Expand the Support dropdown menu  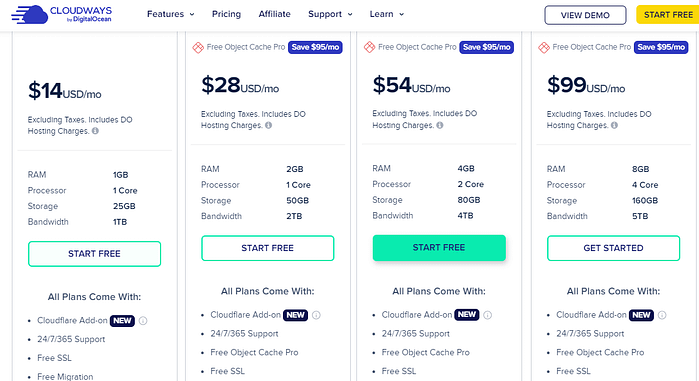pyautogui.click(x=330, y=14)
